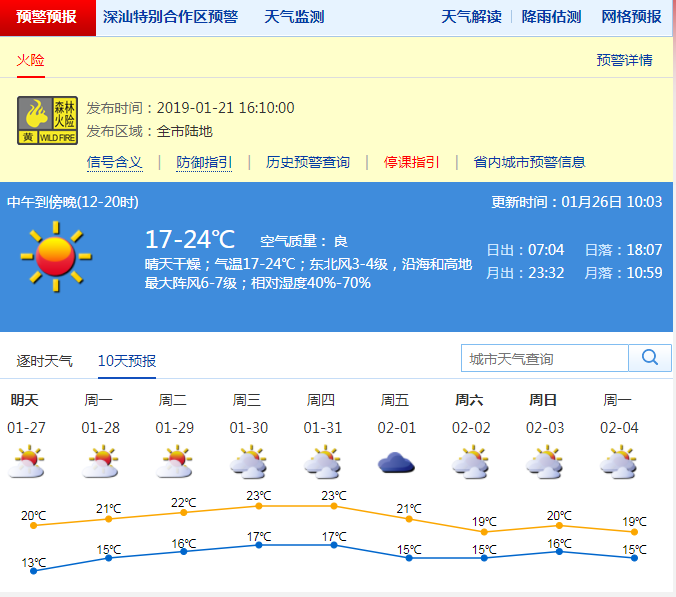Go to the 天气监测 menu
Image resolution: width=676 pixels, height=597 pixels.
click(294, 17)
